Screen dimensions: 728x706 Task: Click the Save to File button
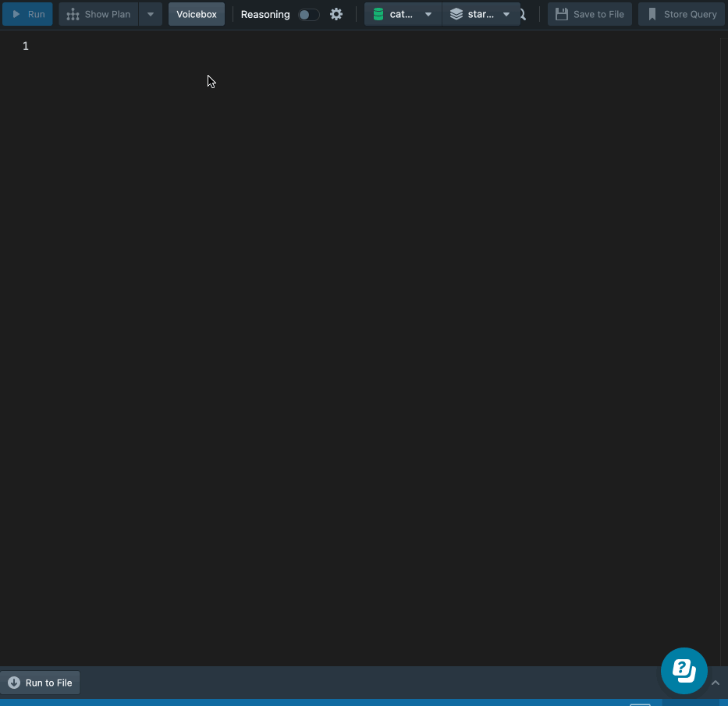(x=590, y=14)
